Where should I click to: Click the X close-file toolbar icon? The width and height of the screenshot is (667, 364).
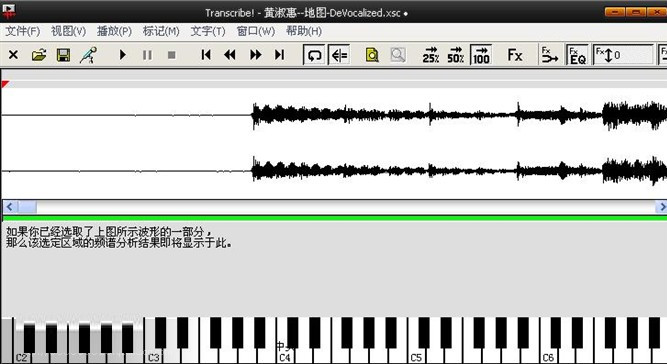click(x=13, y=55)
